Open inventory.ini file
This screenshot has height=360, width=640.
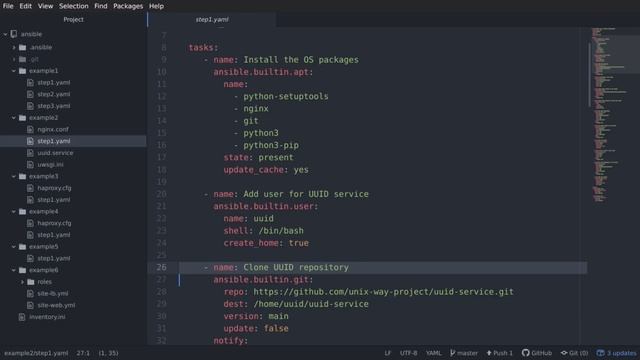point(47,317)
